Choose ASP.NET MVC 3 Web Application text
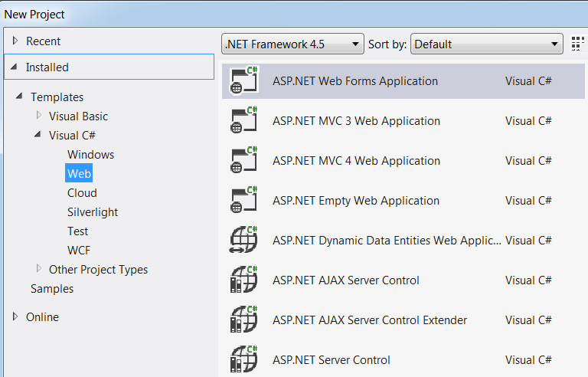The height and width of the screenshot is (377, 588). pos(356,120)
